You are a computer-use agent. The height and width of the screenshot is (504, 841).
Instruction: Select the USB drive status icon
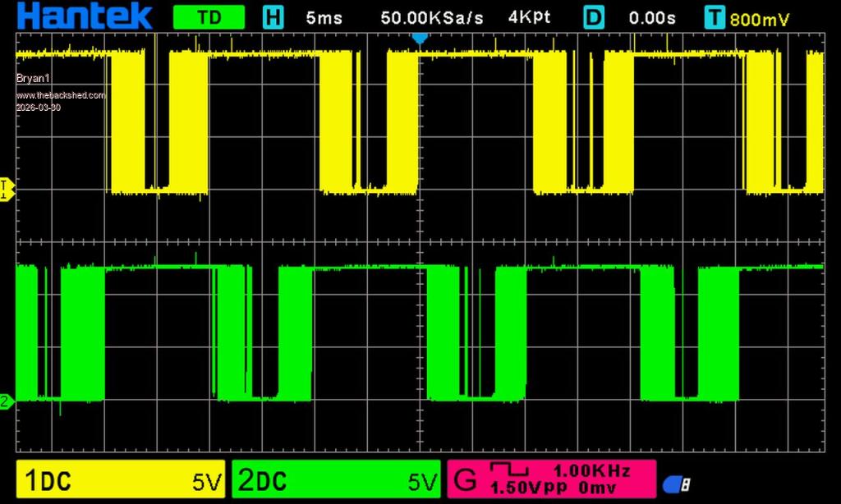[x=677, y=484]
